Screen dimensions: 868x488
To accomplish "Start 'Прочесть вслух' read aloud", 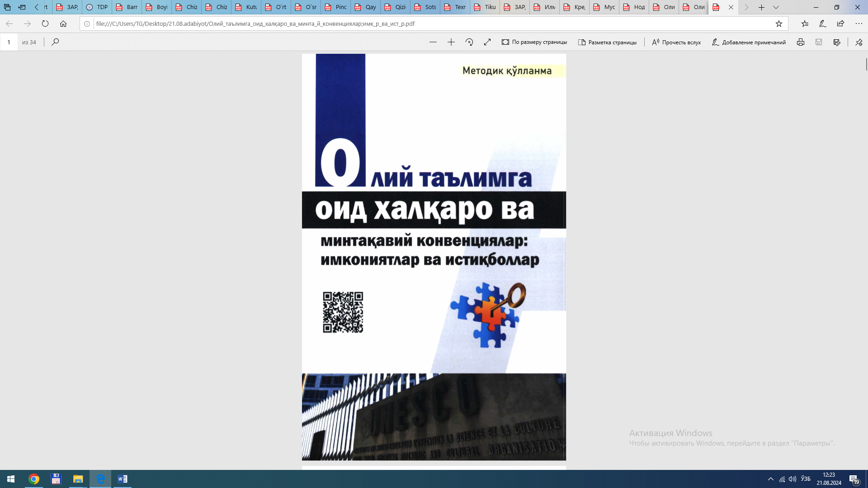I will (x=676, y=42).
